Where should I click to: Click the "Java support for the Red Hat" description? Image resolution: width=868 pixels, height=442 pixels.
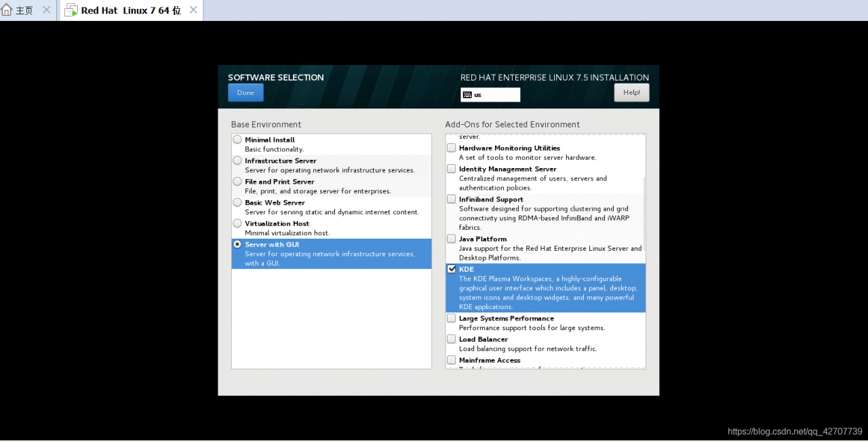click(x=551, y=253)
